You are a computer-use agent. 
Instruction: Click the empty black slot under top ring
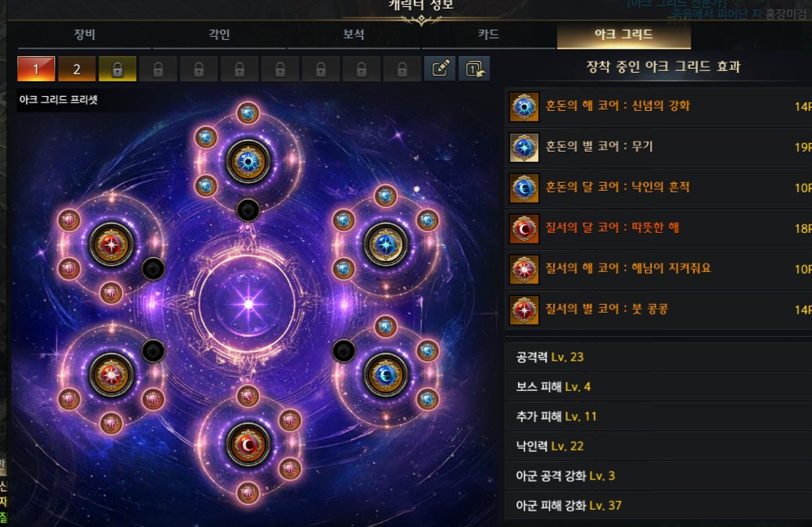tap(248, 210)
